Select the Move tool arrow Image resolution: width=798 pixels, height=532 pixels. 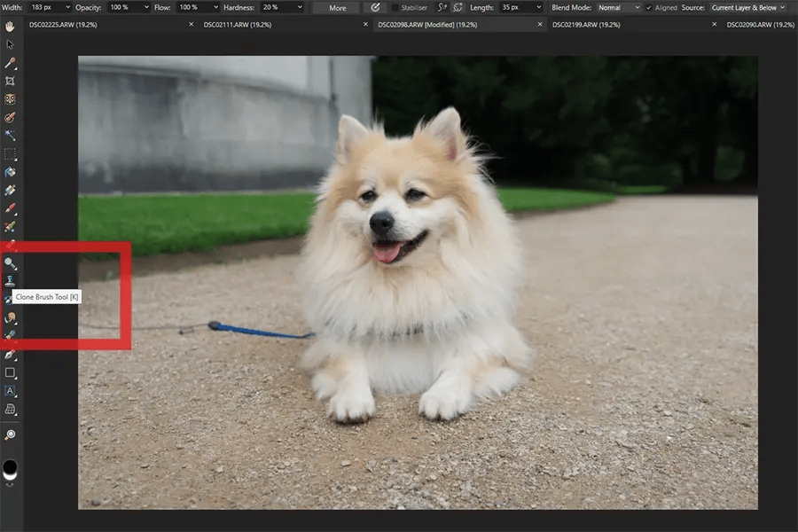pyautogui.click(x=10, y=45)
